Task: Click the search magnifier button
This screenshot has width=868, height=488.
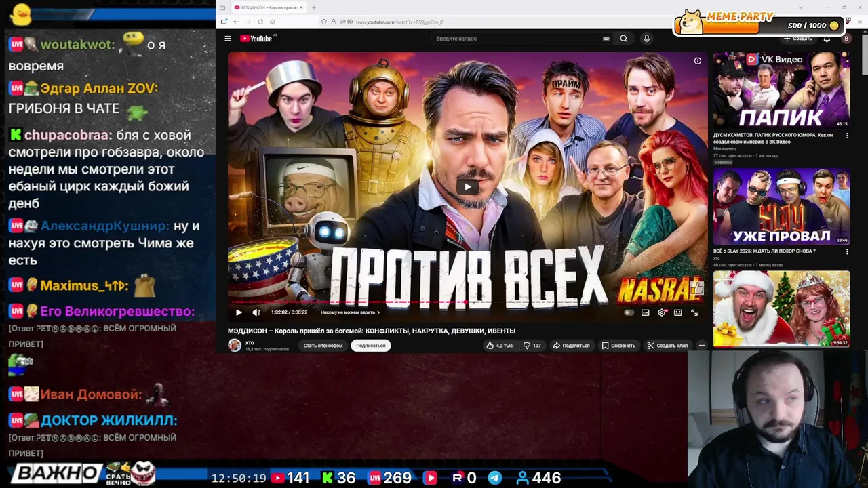Action: click(624, 39)
